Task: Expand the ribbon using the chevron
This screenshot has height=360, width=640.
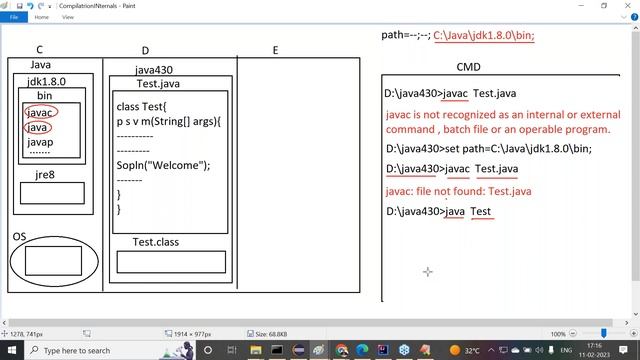Action: pos(624,17)
